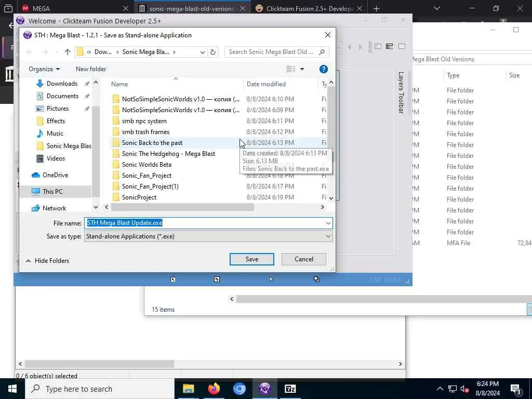Click New folder in the save dialog
This screenshot has height=399, width=532.
[91, 69]
